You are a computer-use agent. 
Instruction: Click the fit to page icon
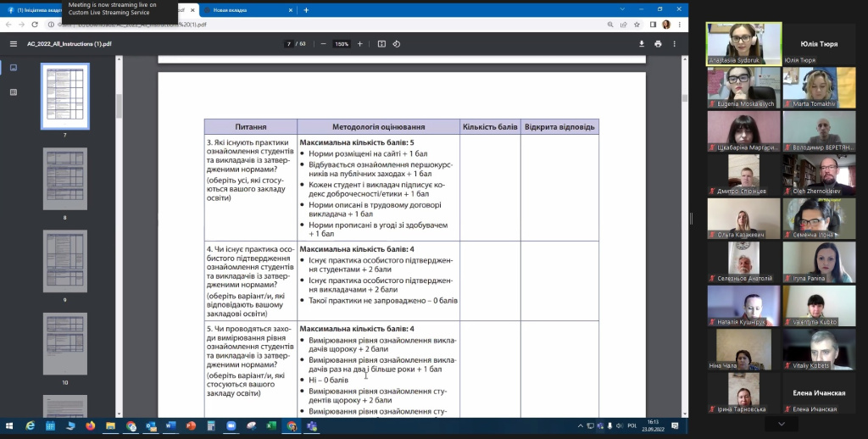pos(381,44)
